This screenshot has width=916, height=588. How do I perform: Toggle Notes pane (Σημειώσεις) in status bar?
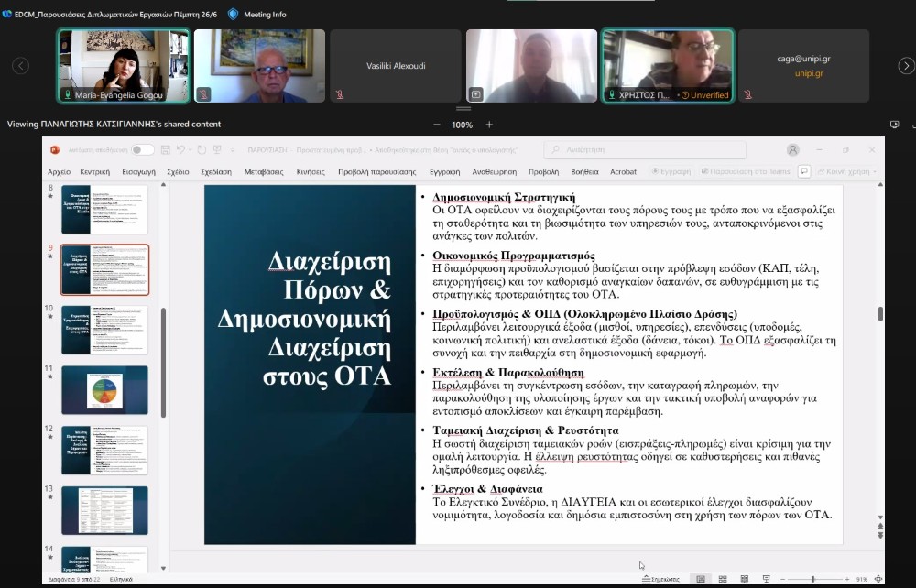(x=661, y=579)
